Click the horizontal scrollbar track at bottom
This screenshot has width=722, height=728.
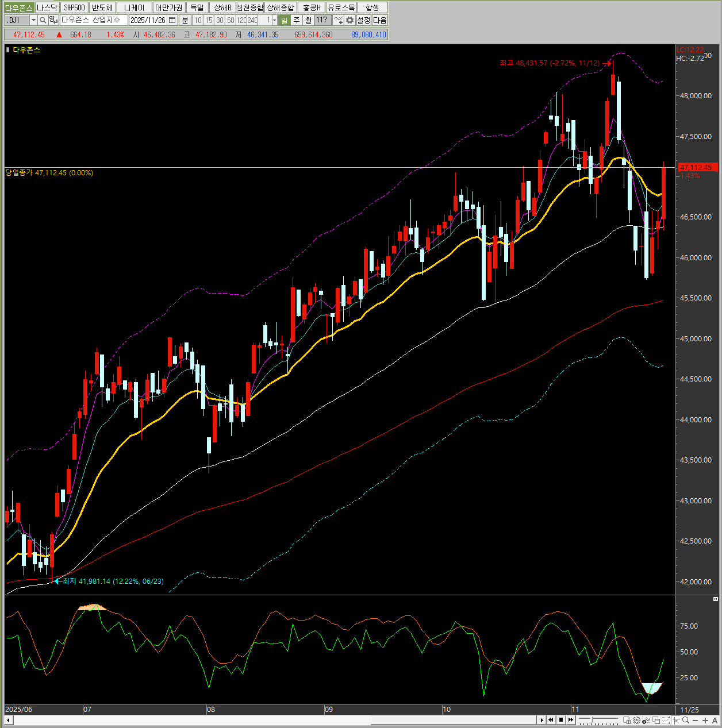point(276,720)
